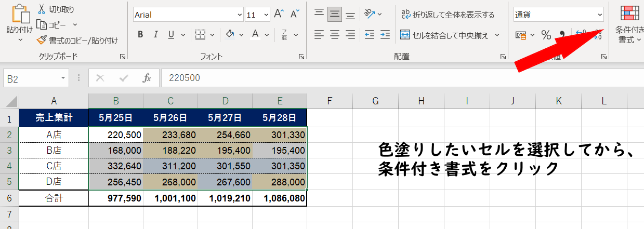The width and height of the screenshot is (644, 229).
Task: Click cell A店
Action: click(54, 135)
